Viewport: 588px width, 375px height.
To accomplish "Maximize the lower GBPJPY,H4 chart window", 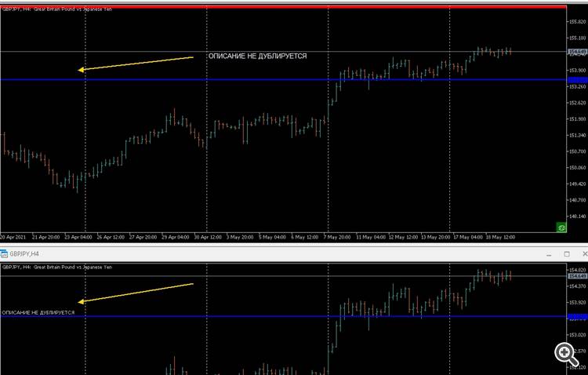I will (567, 254).
